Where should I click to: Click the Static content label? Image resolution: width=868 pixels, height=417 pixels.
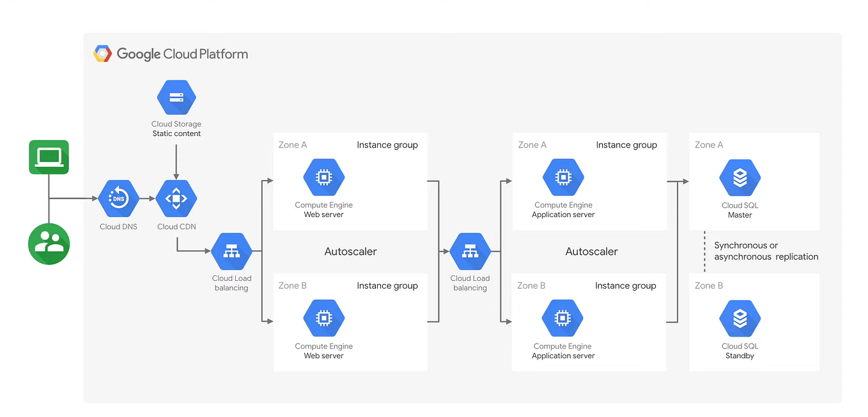tap(176, 133)
